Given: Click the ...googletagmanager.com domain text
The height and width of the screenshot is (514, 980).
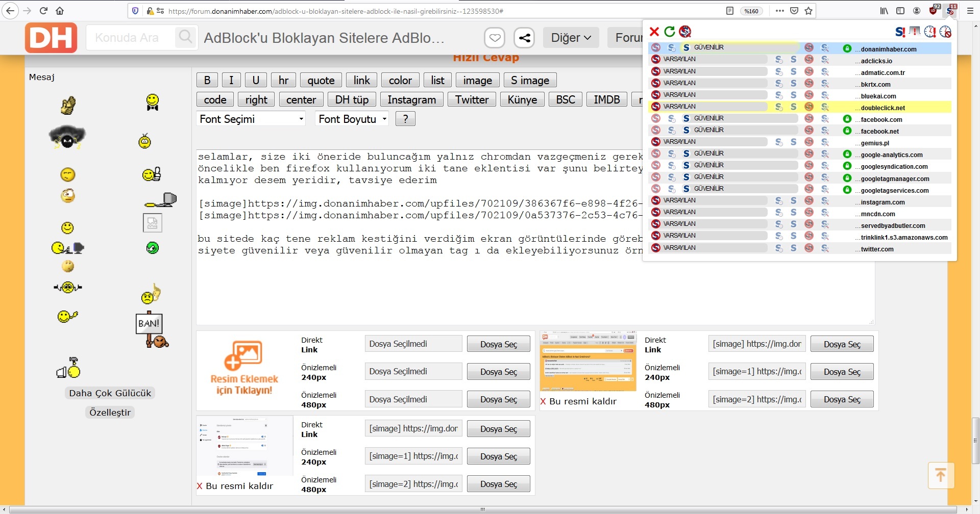Looking at the screenshot, I should [x=892, y=178].
